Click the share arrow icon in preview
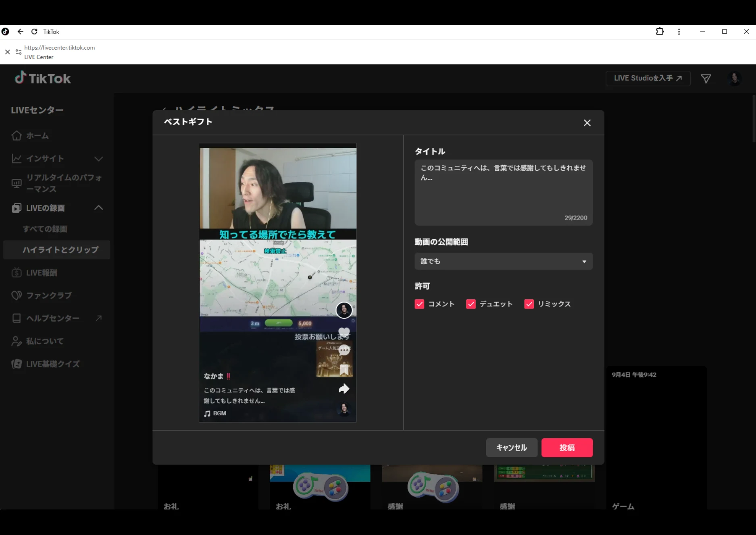The image size is (756, 535). (344, 389)
